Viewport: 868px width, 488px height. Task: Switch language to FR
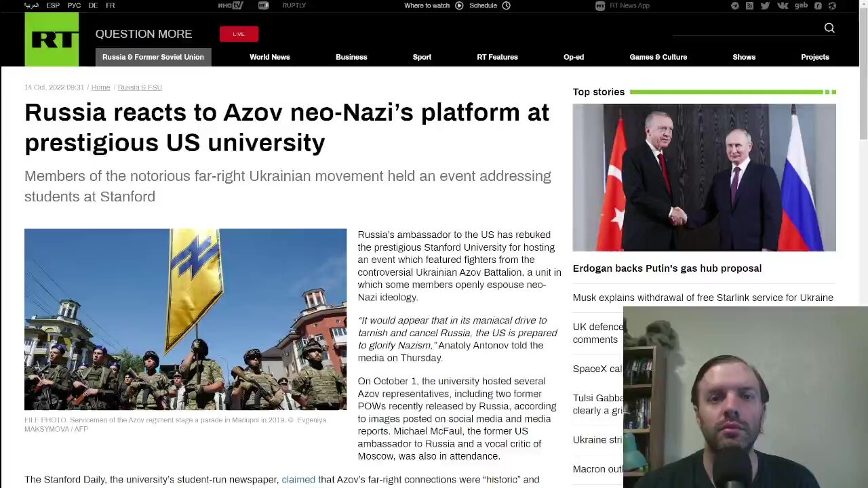click(x=110, y=5)
